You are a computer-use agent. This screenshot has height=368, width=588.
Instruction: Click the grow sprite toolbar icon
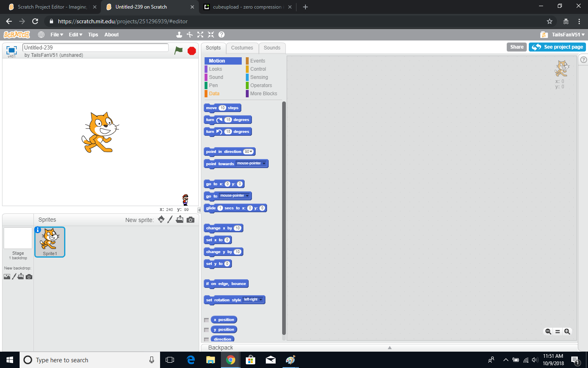[200, 35]
